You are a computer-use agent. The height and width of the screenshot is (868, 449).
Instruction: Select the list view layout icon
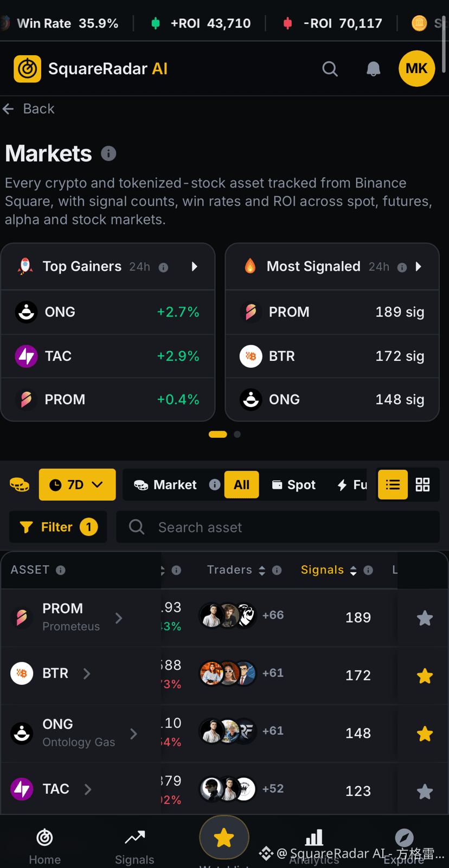click(x=393, y=484)
